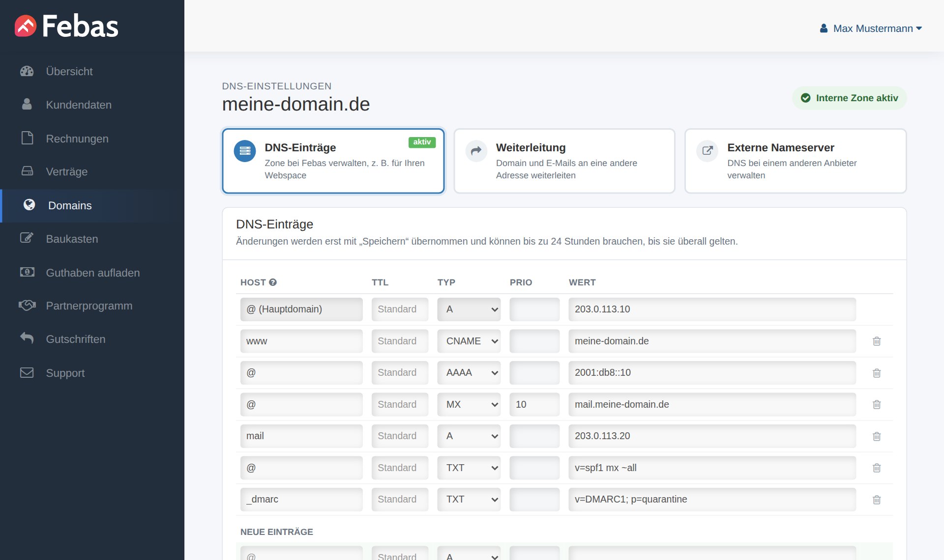Image resolution: width=944 pixels, height=560 pixels.
Task: Delete the AAAA 2001:db8::10 record
Action: pos(877,373)
